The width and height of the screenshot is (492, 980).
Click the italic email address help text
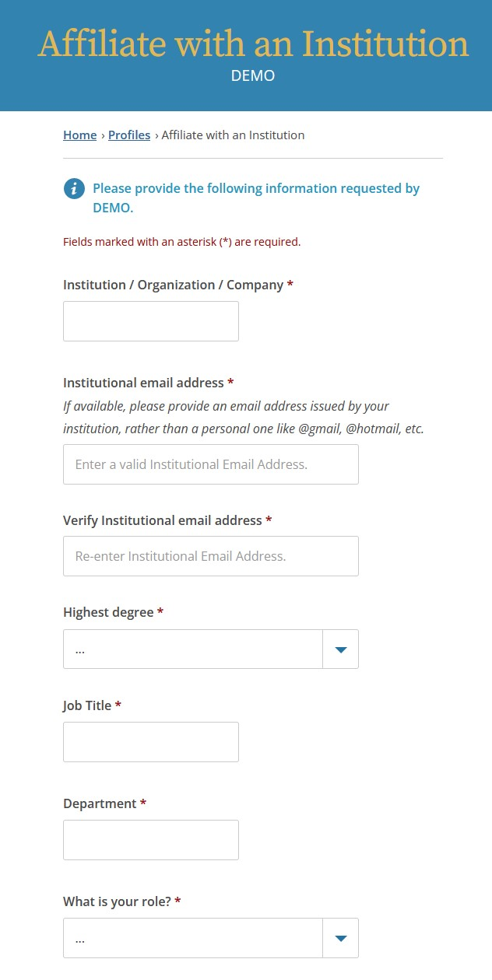(x=241, y=417)
